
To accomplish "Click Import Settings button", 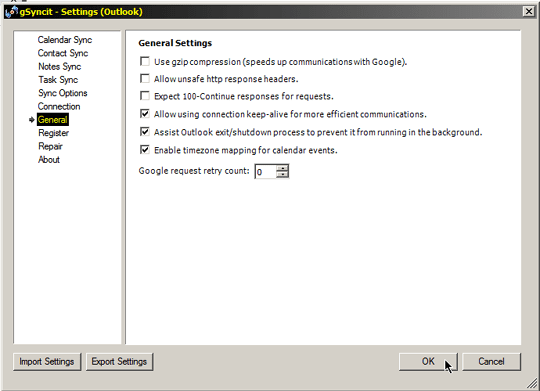I will pyautogui.click(x=47, y=362).
